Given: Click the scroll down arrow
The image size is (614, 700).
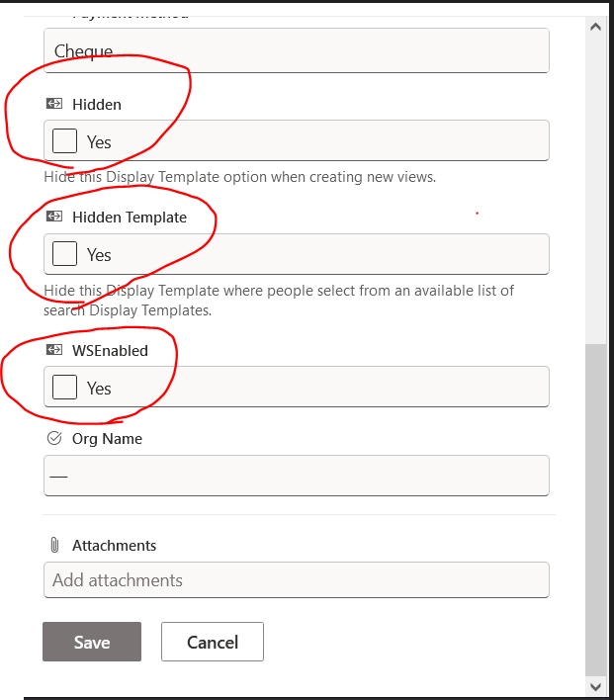Looking at the screenshot, I should 595,686.
